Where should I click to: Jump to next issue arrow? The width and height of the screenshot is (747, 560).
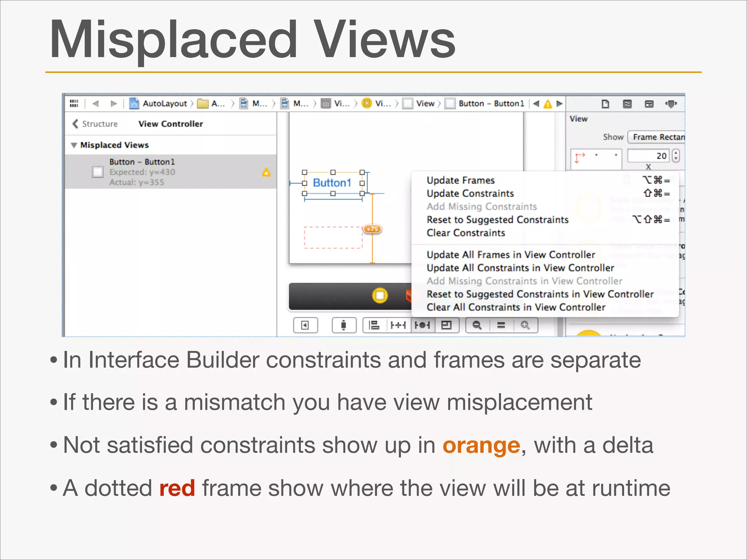(559, 104)
